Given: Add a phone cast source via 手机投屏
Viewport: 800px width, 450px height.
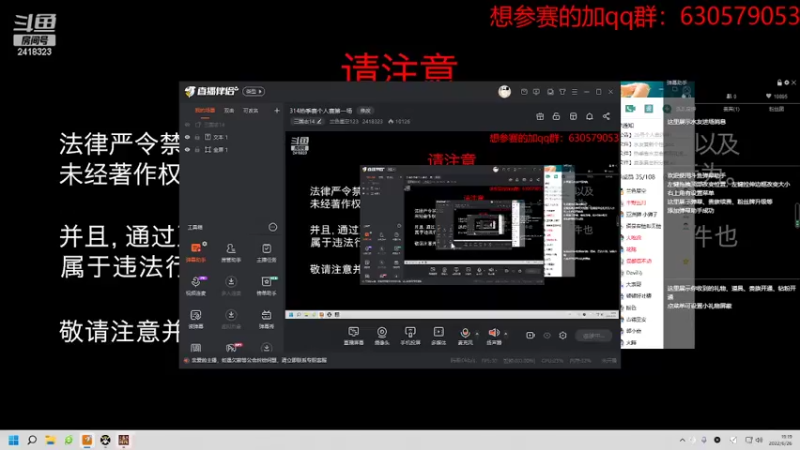Looking at the screenshot, I should coord(410,336).
